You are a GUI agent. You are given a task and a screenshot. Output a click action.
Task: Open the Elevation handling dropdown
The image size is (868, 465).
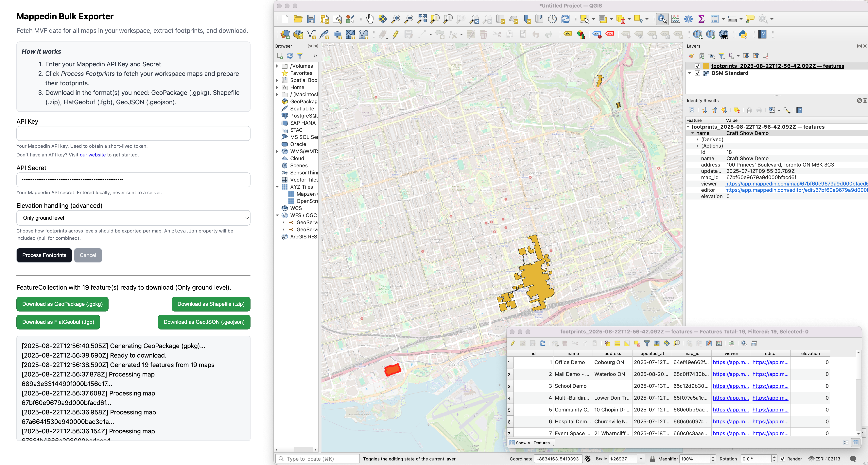tap(133, 218)
